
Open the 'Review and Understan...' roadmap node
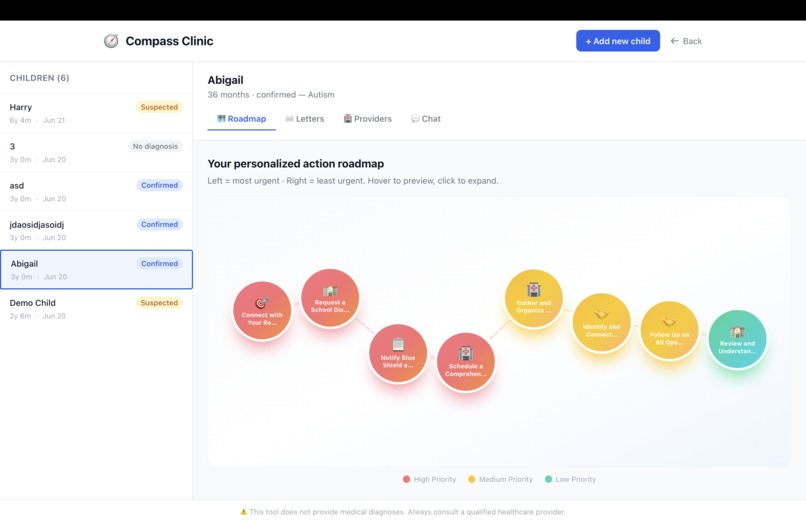point(737,339)
